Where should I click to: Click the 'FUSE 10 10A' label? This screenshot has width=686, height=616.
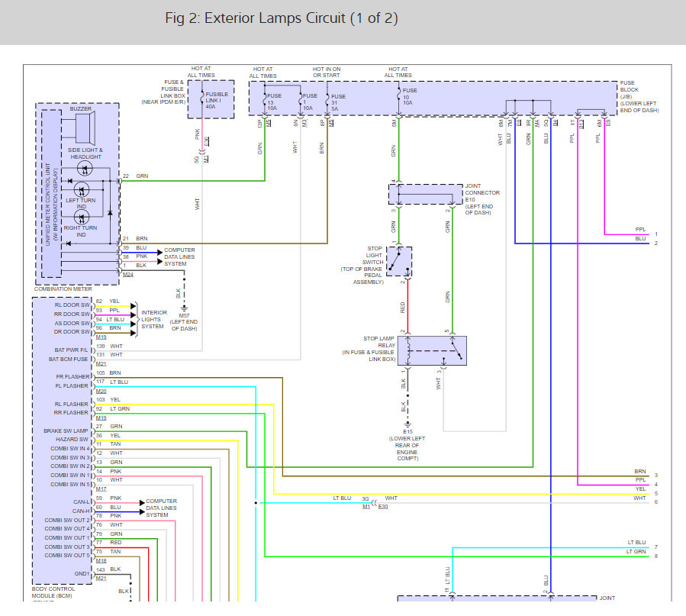(x=410, y=96)
